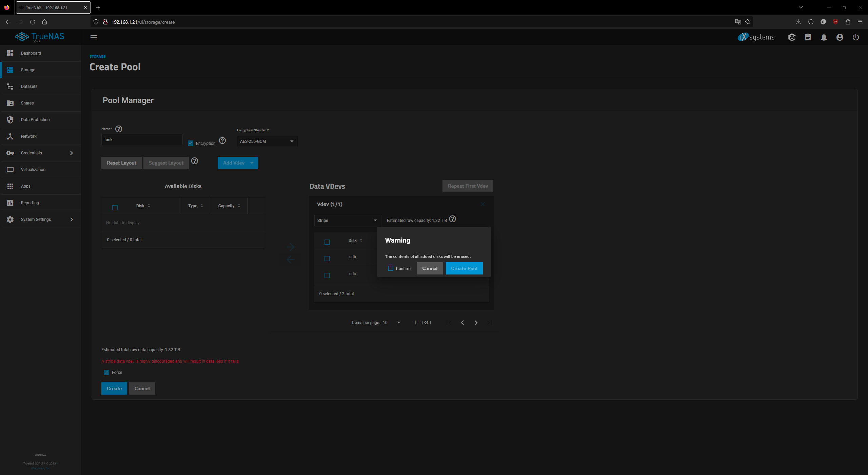
Task: Check the Confirm checkbox in the Warning dialog
Action: coord(391,268)
